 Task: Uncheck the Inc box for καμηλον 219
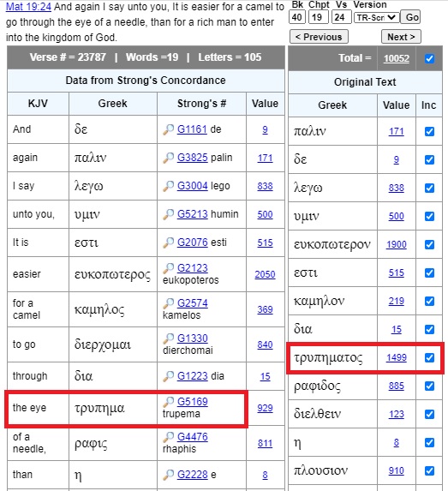pos(429,301)
